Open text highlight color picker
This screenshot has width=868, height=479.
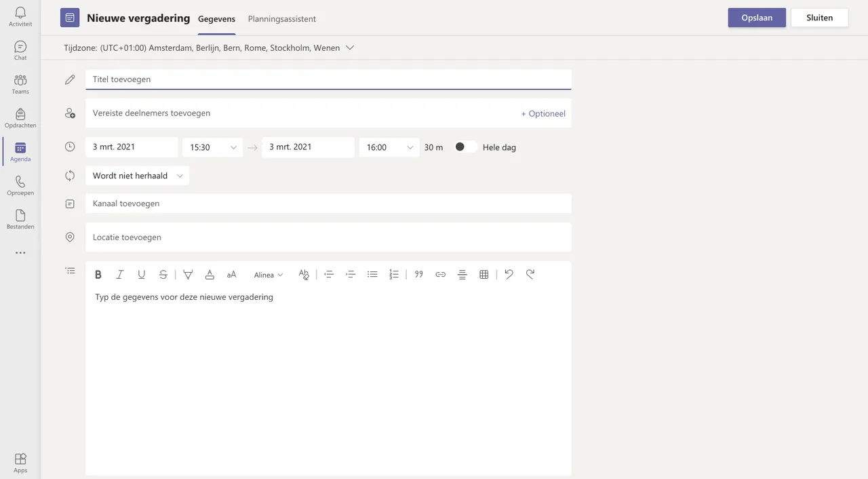188,275
